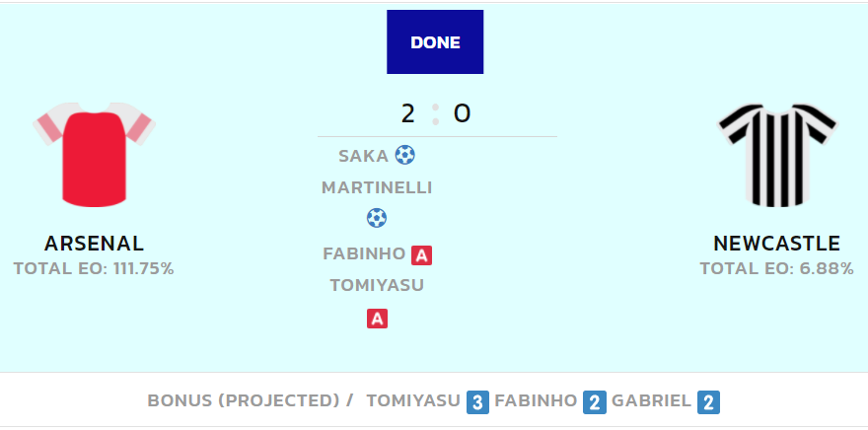
Task: Click the Arsenal red shirt icon
Action: click(94, 155)
